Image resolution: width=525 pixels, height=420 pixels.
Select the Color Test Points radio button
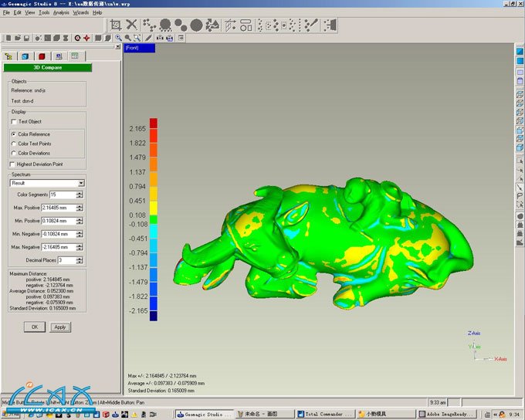[x=14, y=144]
